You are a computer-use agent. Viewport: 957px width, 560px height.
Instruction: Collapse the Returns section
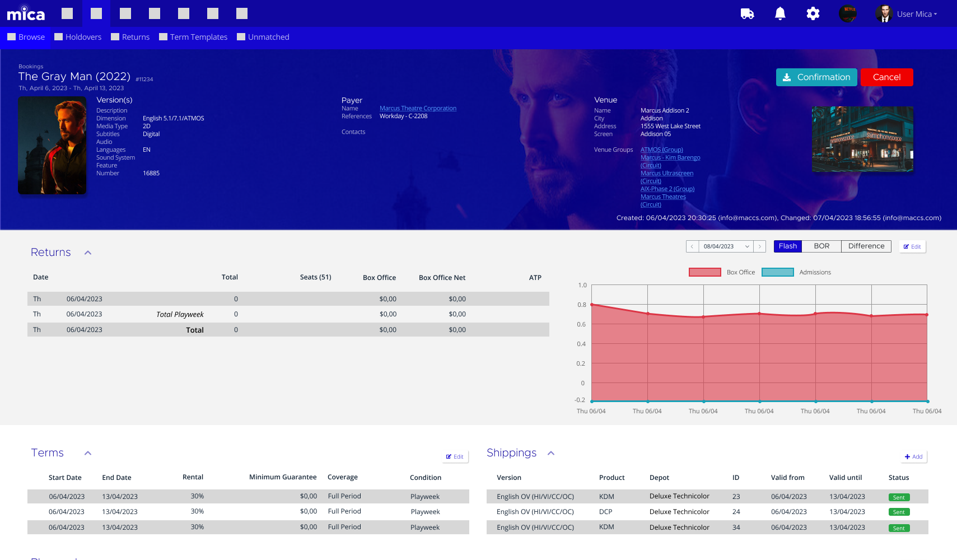coord(88,253)
